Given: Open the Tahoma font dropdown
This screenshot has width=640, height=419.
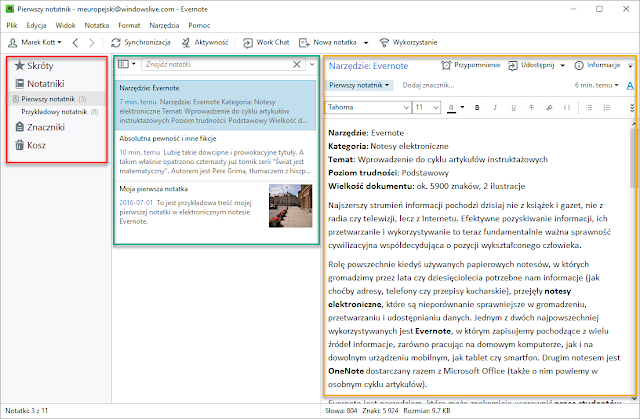Looking at the screenshot, I should click(x=368, y=107).
